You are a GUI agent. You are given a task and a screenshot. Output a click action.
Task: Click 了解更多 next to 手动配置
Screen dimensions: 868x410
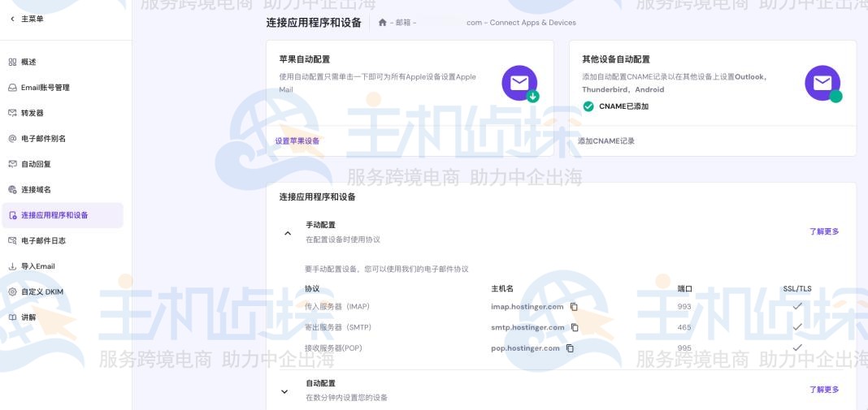824,231
